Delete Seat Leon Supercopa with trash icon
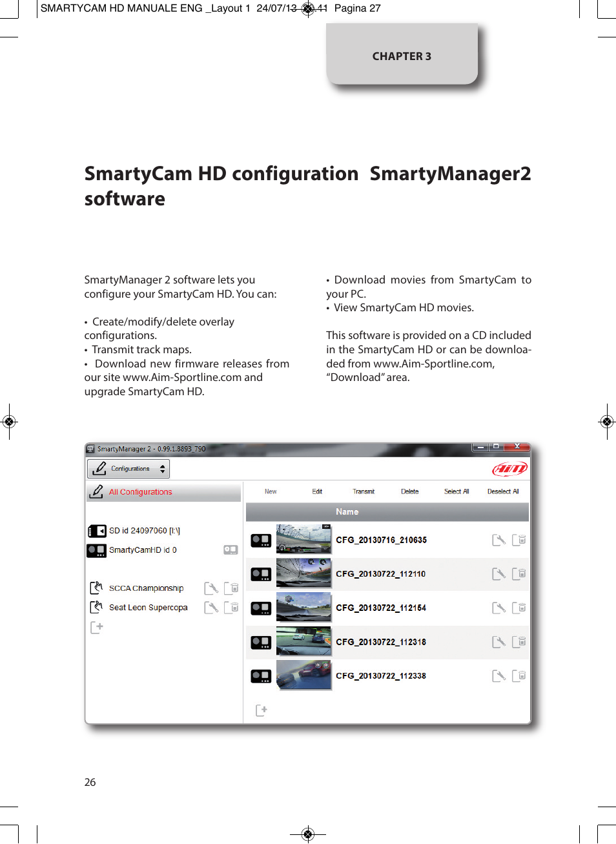The height and width of the screenshot is (844, 616). [x=231, y=608]
